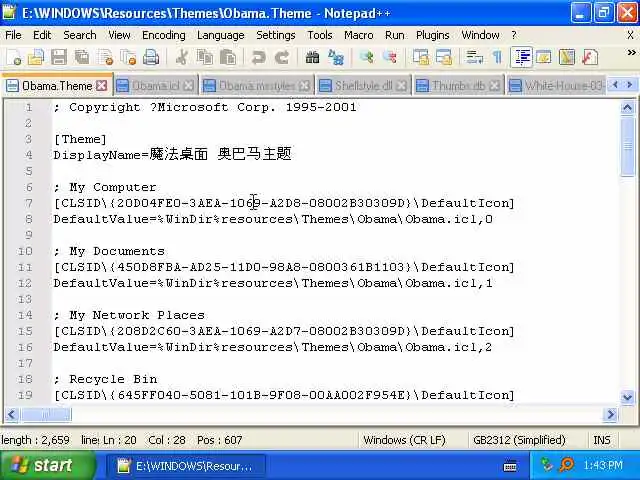This screenshot has height=480, width=640.
Task: Click the Close All toolbar icon
Action: click(128, 57)
